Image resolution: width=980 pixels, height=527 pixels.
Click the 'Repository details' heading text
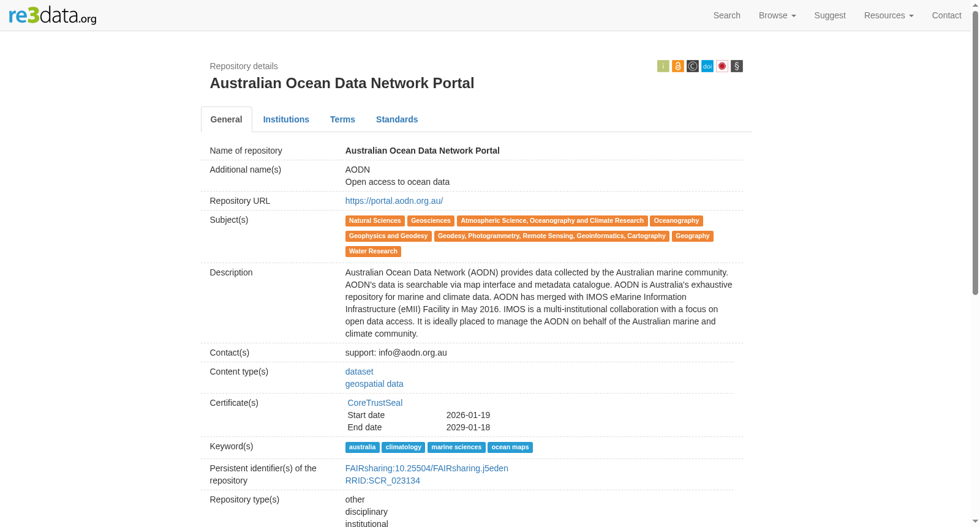coord(244,66)
